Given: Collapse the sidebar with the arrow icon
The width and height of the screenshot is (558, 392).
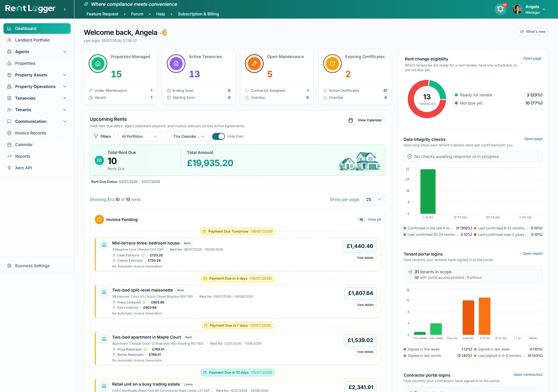Looking at the screenshot, I should [65, 9].
